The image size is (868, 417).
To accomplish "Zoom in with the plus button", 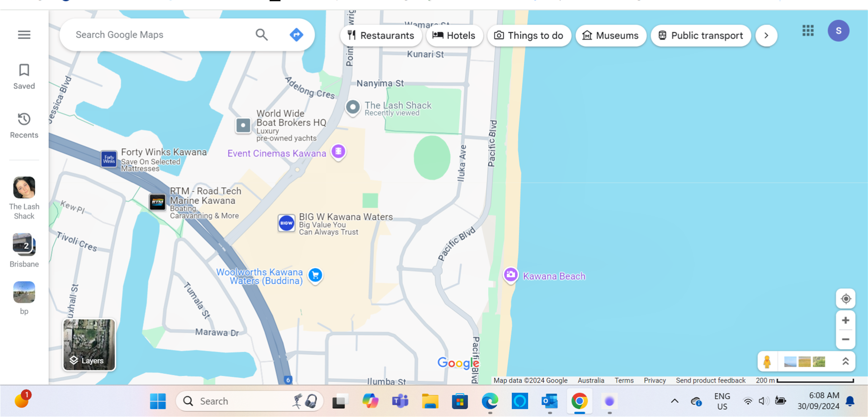I will coord(845,320).
